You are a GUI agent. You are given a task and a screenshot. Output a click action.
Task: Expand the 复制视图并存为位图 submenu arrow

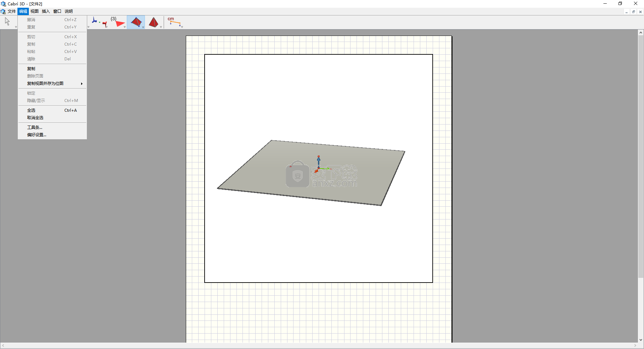[82, 84]
